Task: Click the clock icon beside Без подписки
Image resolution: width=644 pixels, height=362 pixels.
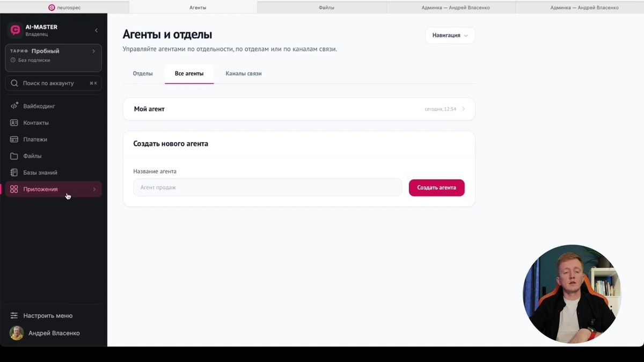Action: click(13, 60)
